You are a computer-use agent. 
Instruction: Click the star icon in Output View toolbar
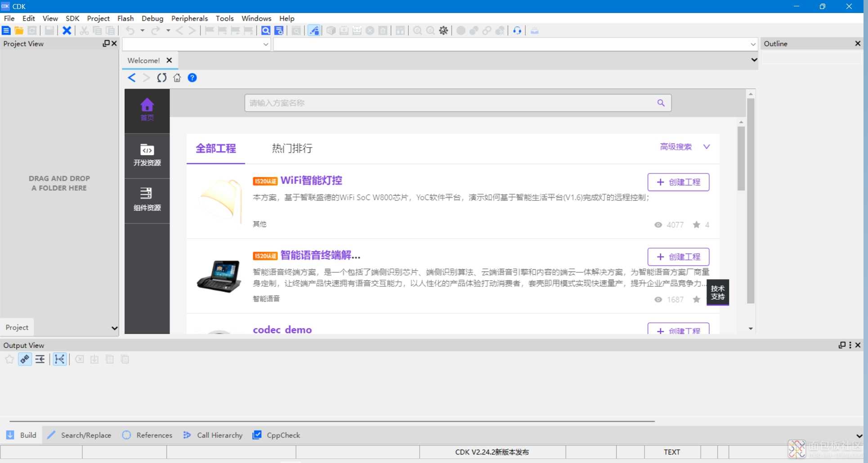9,359
